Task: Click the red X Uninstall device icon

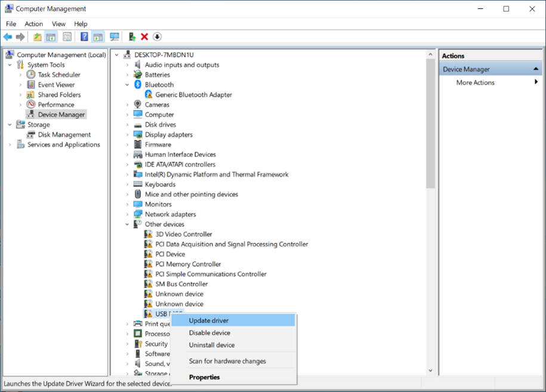Action: (x=144, y=36)
